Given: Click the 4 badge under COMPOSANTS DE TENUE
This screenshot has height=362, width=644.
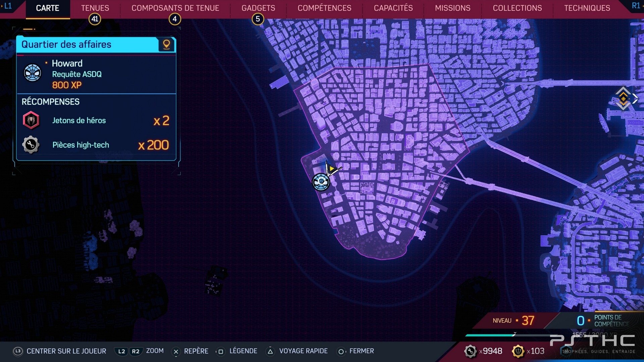Looking at the screenshot, I should coord(175,19).
